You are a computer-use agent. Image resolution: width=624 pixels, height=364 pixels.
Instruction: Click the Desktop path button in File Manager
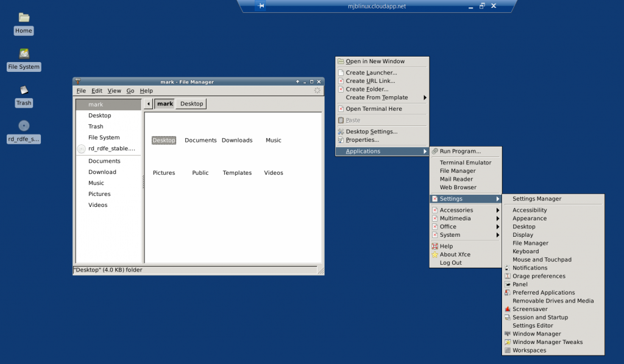(190, 103)
